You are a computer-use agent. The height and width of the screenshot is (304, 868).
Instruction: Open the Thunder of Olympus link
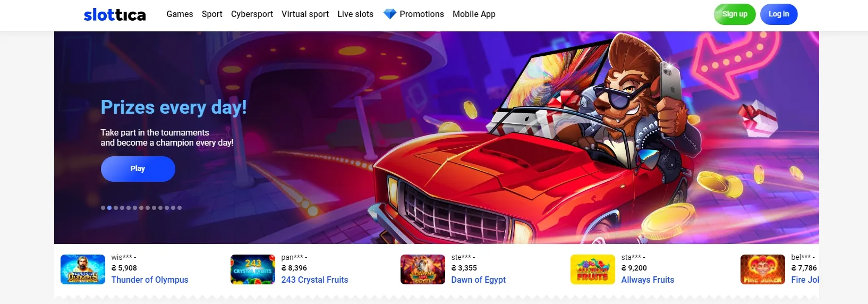click(150, 280)
